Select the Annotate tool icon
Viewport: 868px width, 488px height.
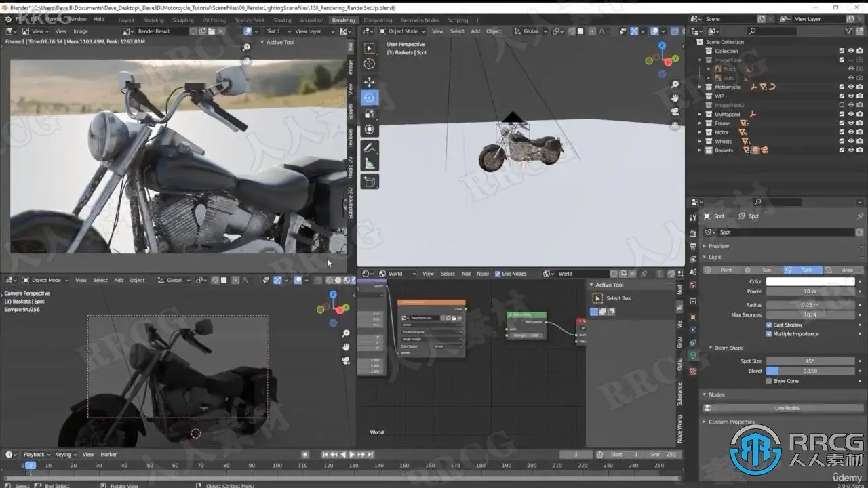(369, 147)
